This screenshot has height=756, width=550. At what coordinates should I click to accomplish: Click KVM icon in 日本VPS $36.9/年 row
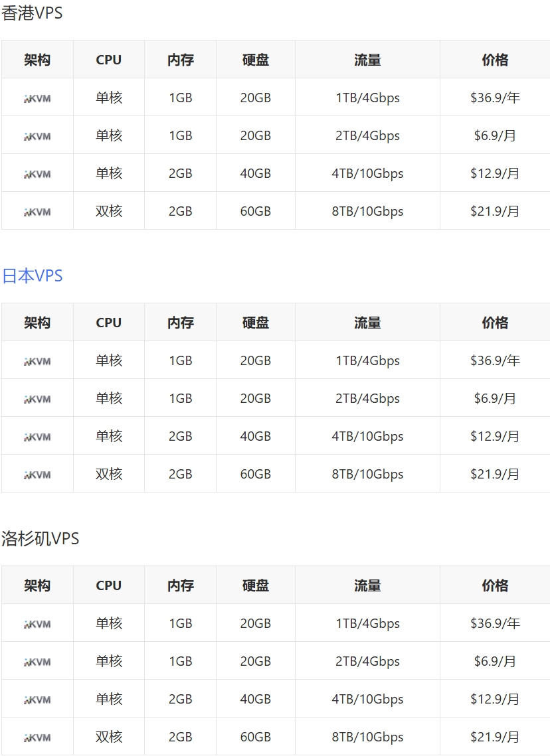pyautogui.click(x=37, y=361)
